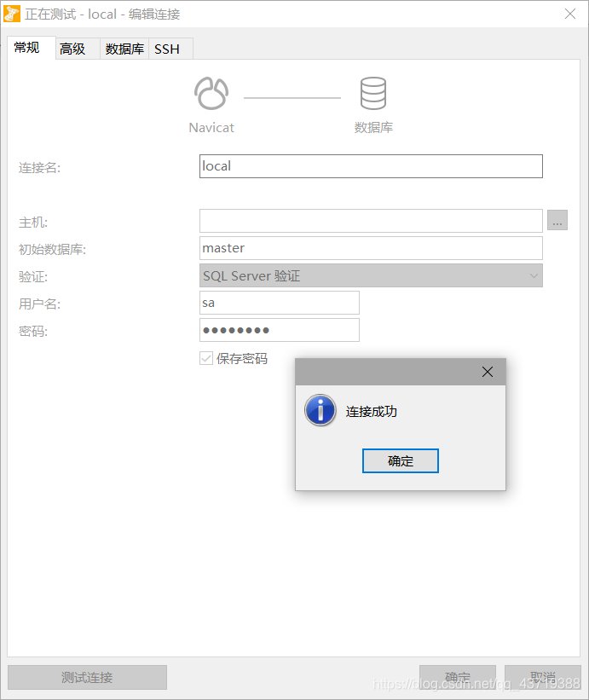Viewport: 589px width, 700px height.
Task: Click the 验证: label
Action: [x=33, y=277]
